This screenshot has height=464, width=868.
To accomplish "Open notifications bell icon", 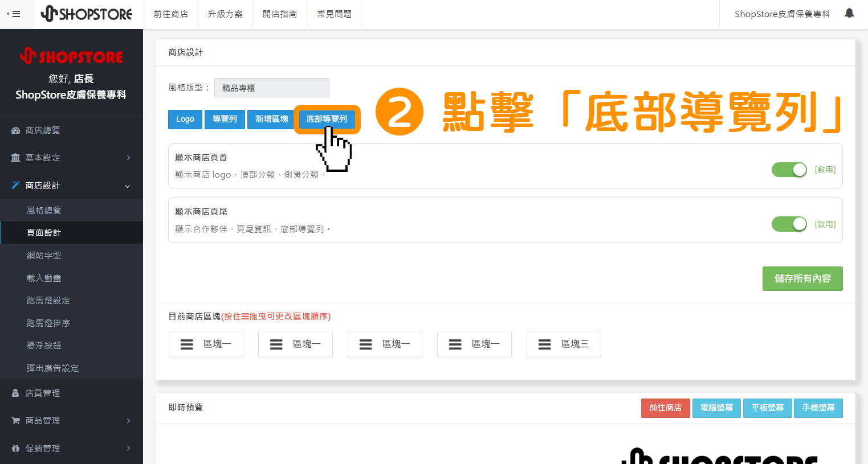I will pyautogui.click(x=849, y=13).
